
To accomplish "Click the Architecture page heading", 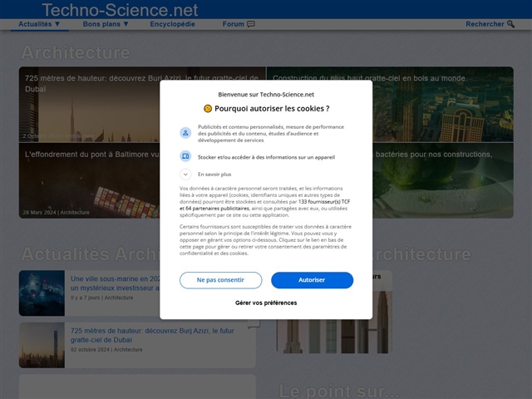I will [76, 52].
